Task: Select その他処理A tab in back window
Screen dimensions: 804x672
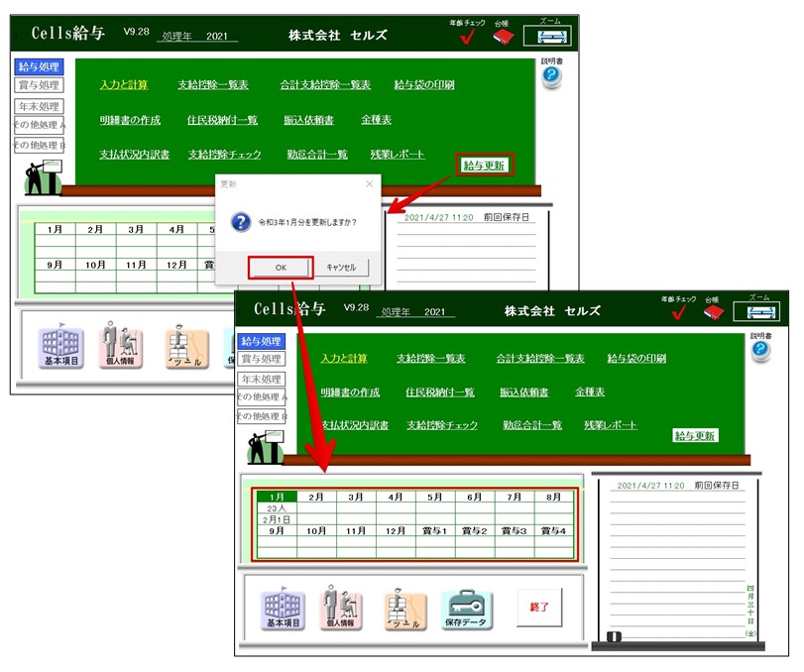Action: [39, 125]
